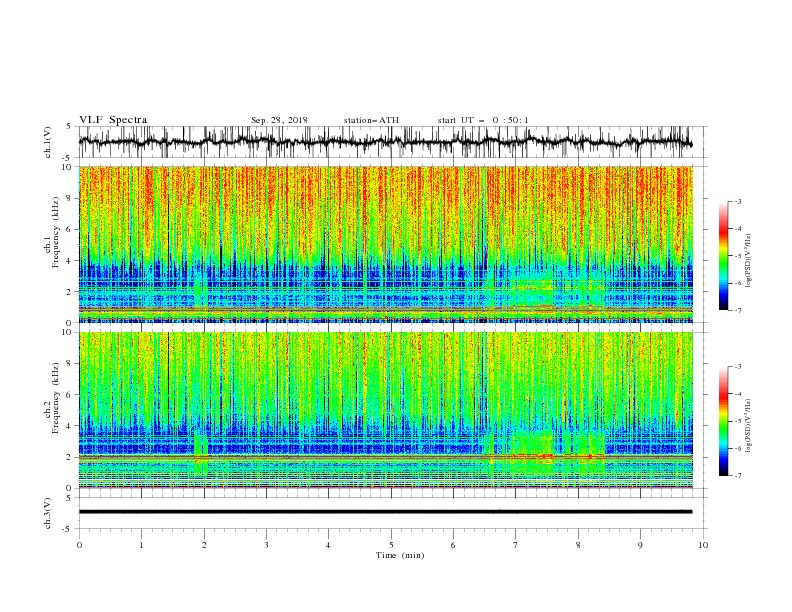Viewport: 792px width, 612px height.
Task: Select the "start UT = 0 : 50: 1" label
Action: (x=483, y=120)
